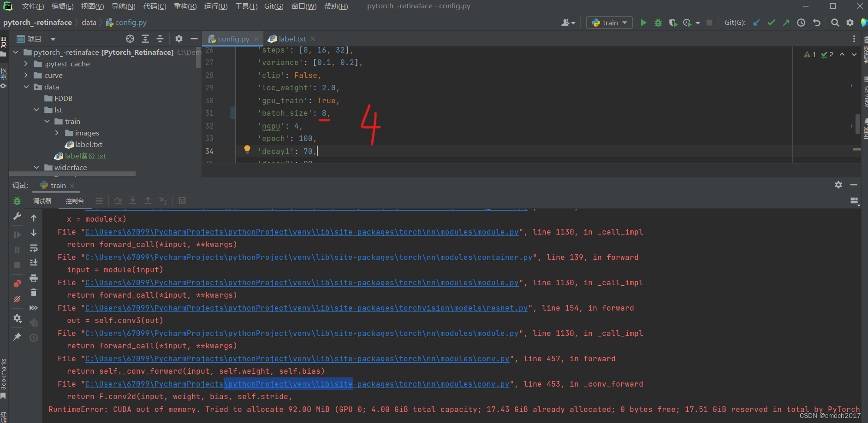Viewport: 868px width, 423px height.
Task: Pull updates with the blue Git arrow
Action: pos(756,22)
